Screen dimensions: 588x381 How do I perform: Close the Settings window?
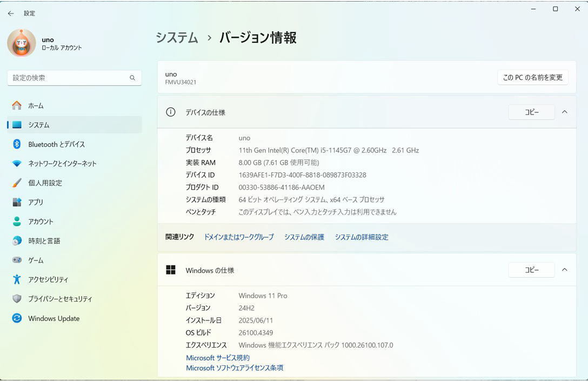578,9
